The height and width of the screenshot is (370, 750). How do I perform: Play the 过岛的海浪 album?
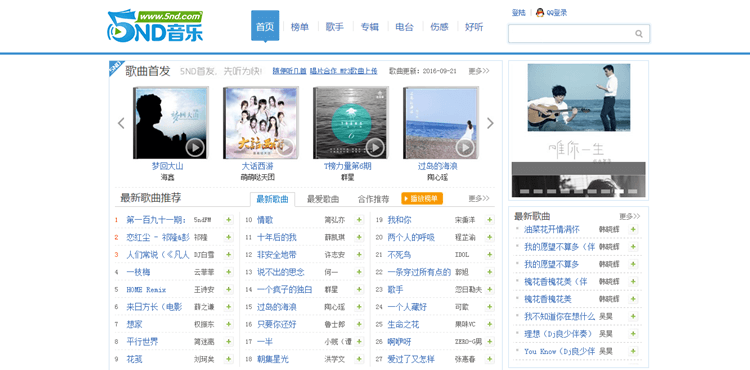465,148
